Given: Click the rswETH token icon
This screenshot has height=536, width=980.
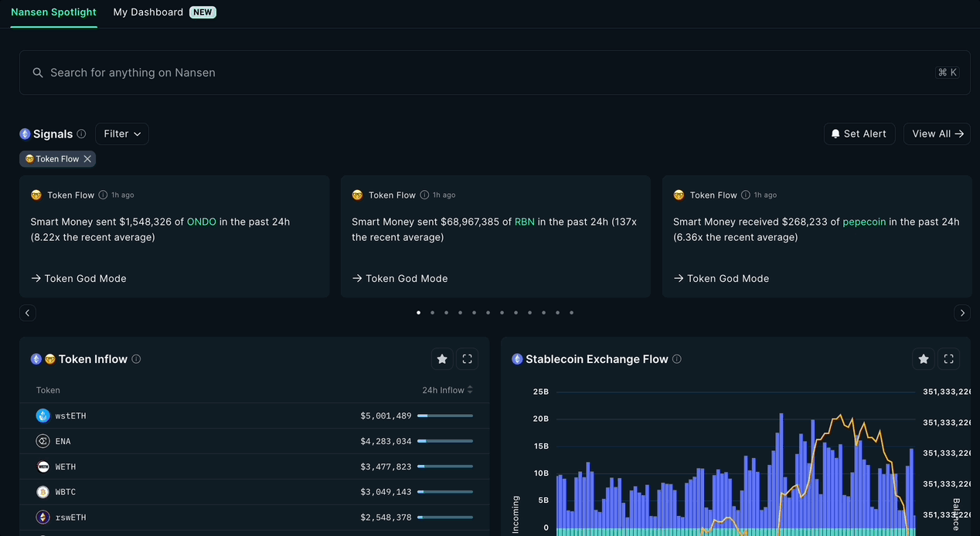Looking at the screenshot, I should coord(43,517).
